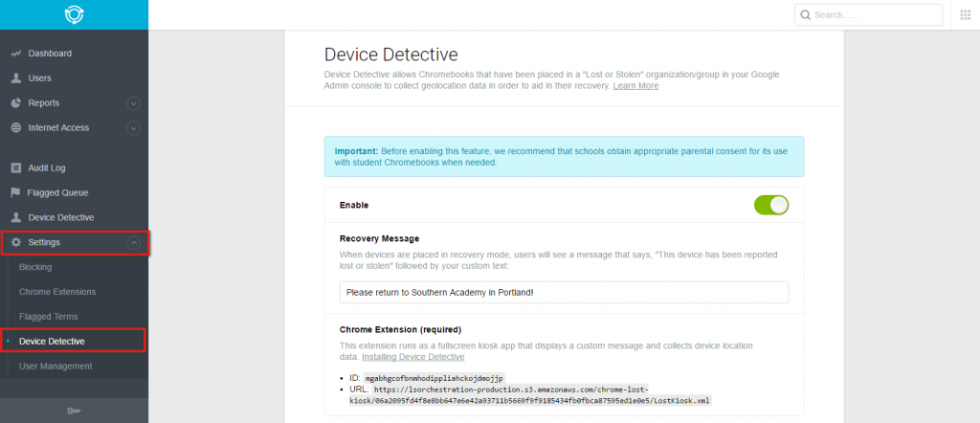Click the Reports pie chart icon

pyautogui.click(x=16, y=103)
